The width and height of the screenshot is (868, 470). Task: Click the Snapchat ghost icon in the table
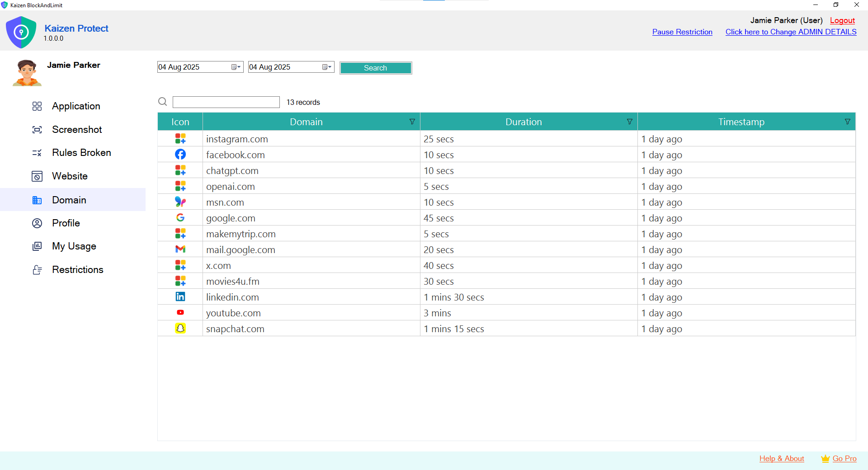click(180, 329)
